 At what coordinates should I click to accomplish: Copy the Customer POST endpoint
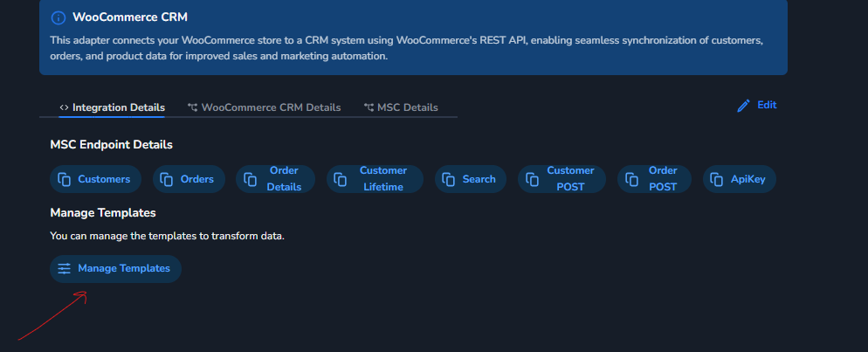pyautogui.click(x=561, y=179)
